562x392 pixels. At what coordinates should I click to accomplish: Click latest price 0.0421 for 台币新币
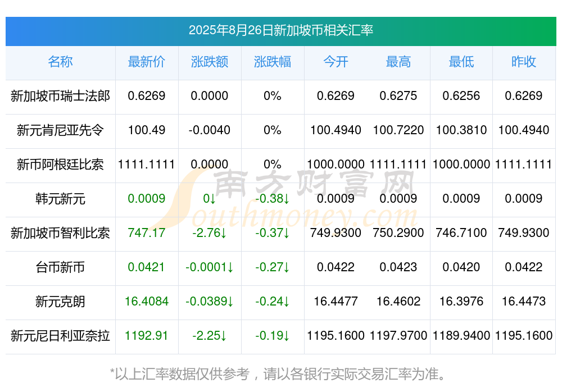pos(146,267)
